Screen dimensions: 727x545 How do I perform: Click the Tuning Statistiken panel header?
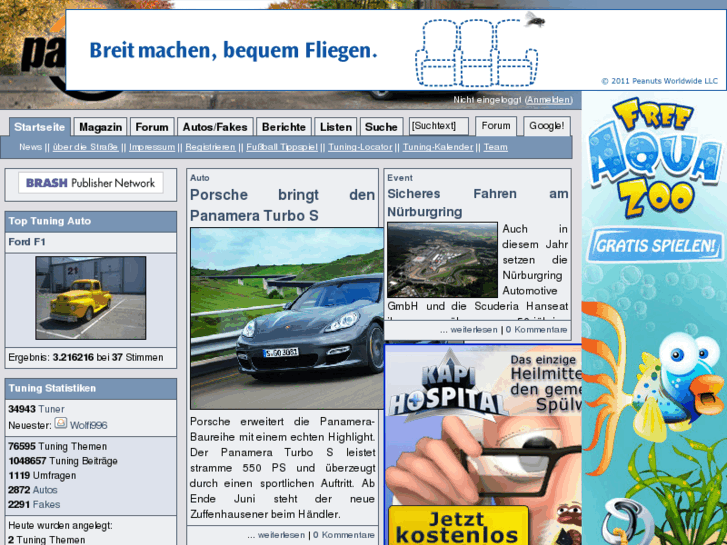[x=91, y=389]
